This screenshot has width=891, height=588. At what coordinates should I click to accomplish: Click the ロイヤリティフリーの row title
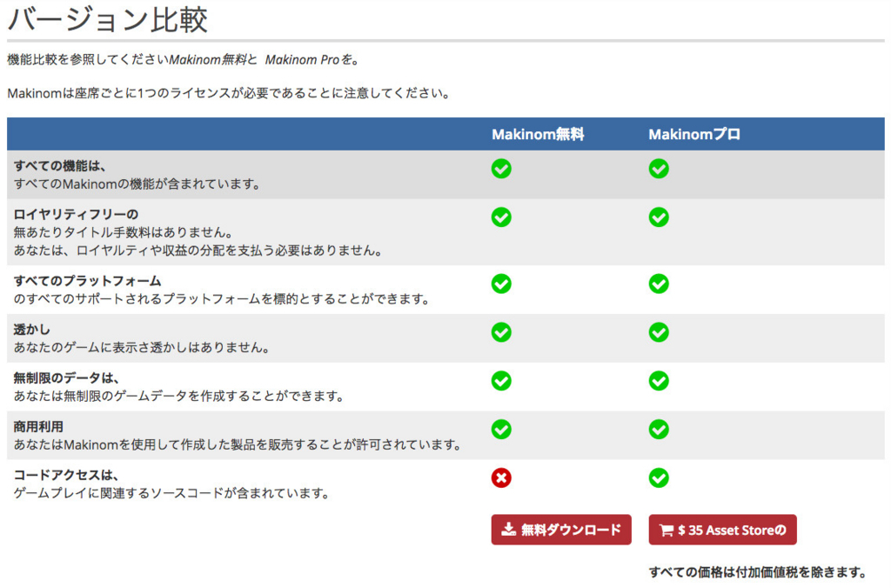tap(77, 214)
